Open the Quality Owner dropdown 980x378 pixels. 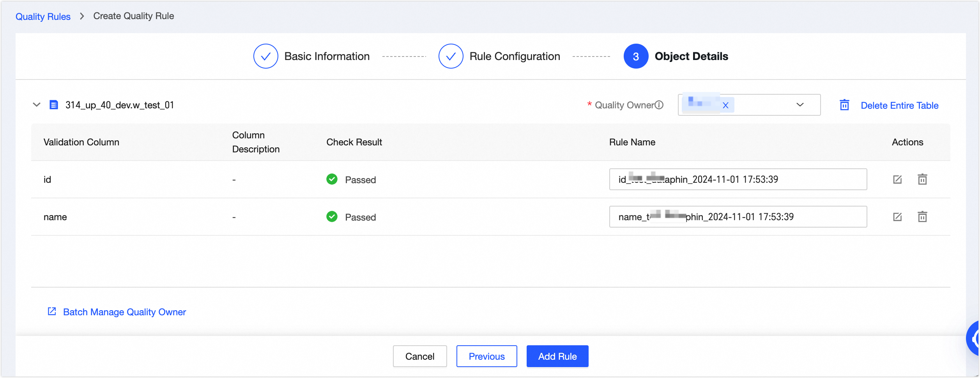coord(800,105)
